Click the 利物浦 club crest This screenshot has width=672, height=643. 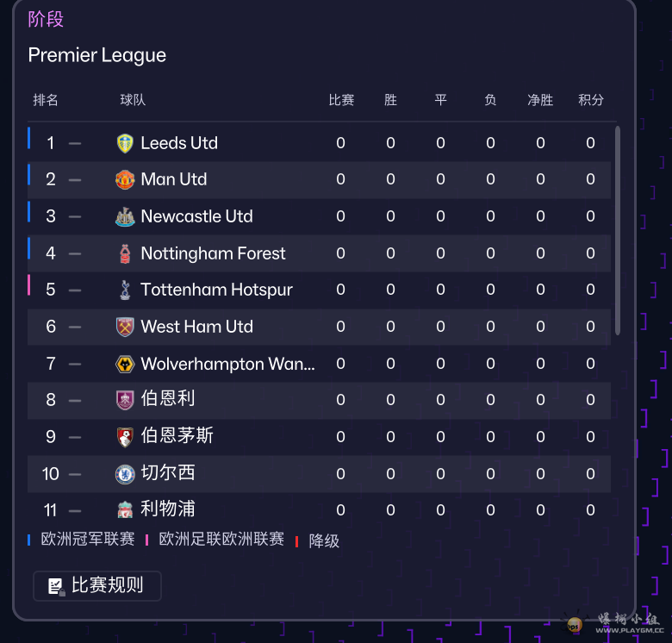click(x=126, y=509)
